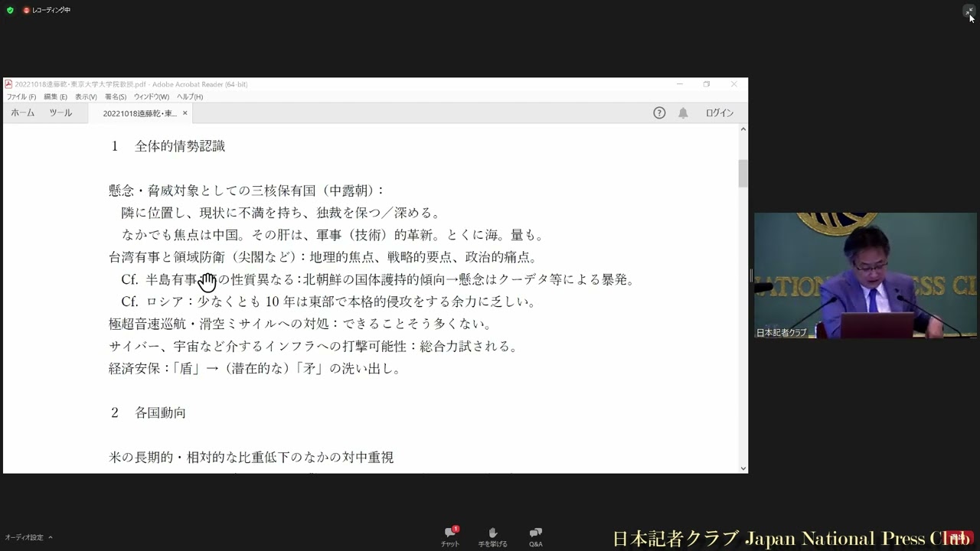Click the green shield encryption icon

10,10
